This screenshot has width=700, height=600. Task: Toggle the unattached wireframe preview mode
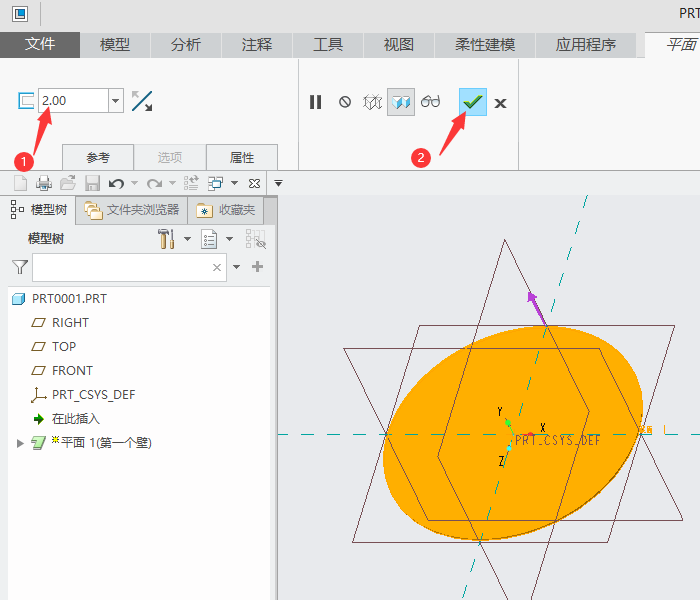[373, 102]
